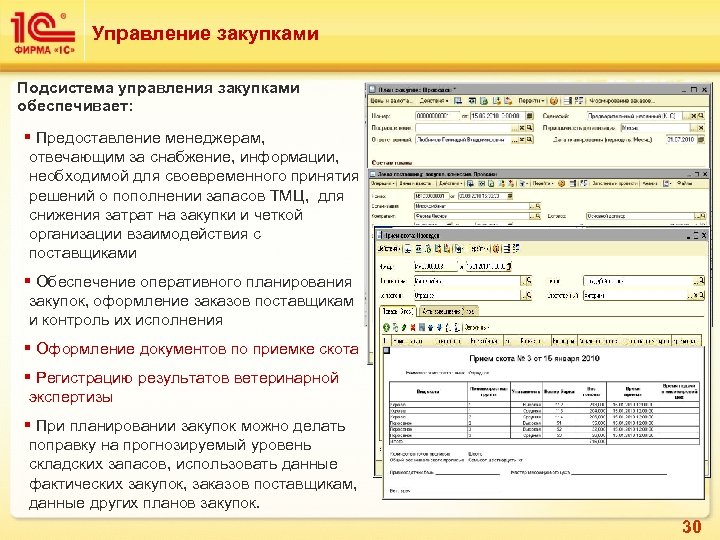Switch to the tab beside Прием скота

click(x=449, y=311)
